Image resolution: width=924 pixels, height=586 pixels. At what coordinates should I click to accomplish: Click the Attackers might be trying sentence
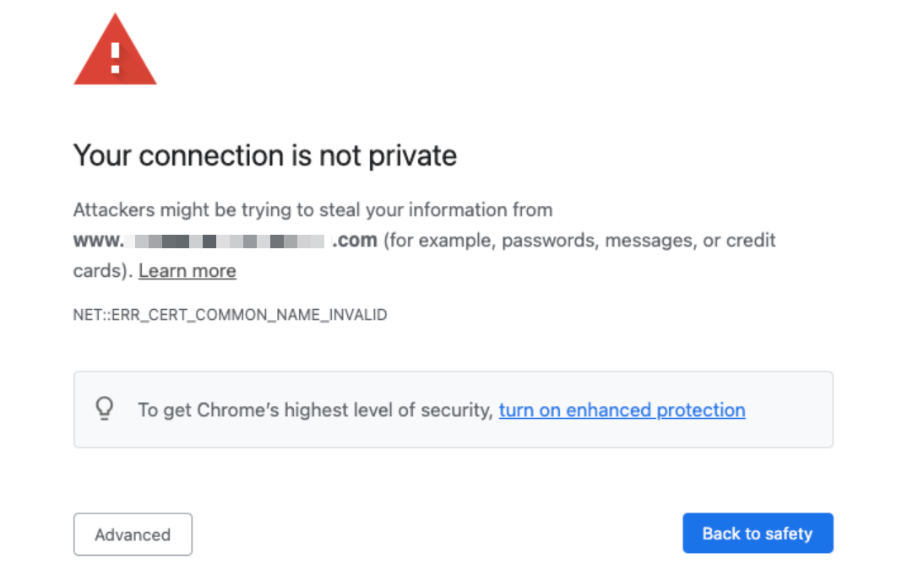click(313, 209)
